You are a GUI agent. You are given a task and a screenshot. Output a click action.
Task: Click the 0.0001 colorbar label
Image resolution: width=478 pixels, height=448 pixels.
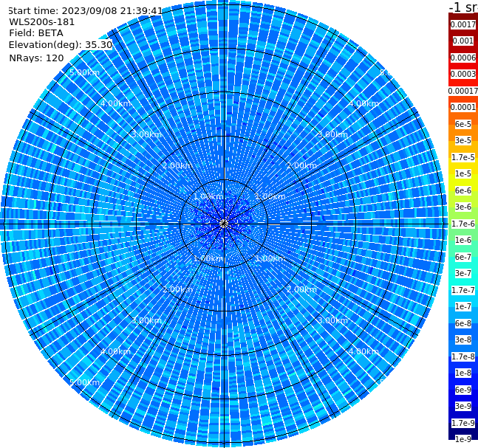(463, 107)
